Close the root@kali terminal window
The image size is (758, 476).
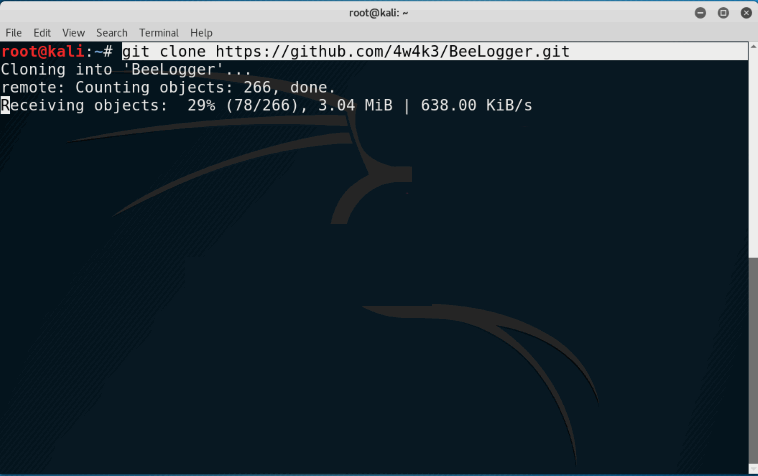743,12
